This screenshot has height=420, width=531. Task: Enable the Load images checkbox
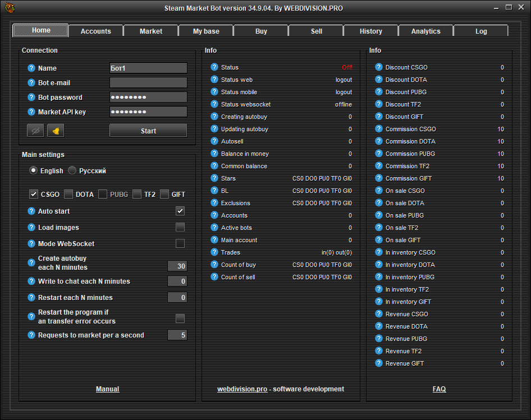[180, 227]
